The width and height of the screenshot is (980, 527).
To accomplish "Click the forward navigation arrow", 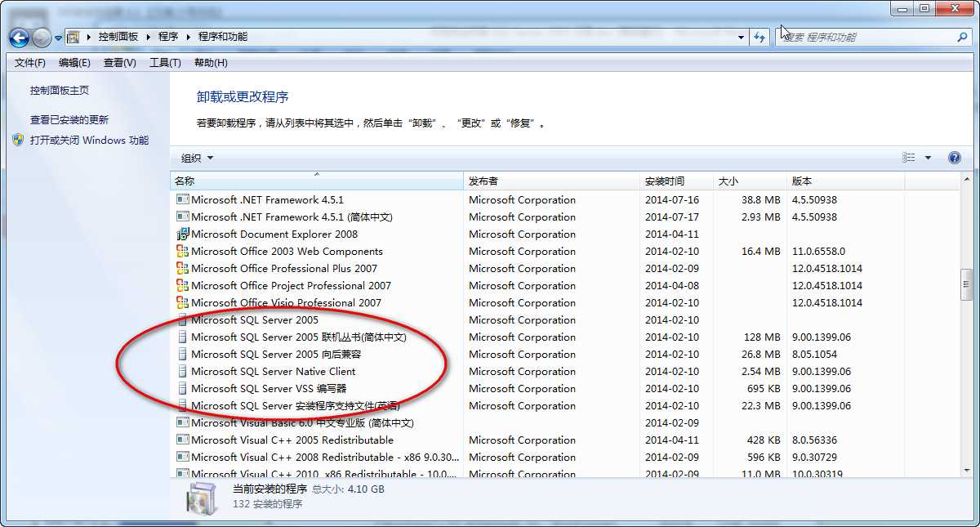I will coord(41,37).
